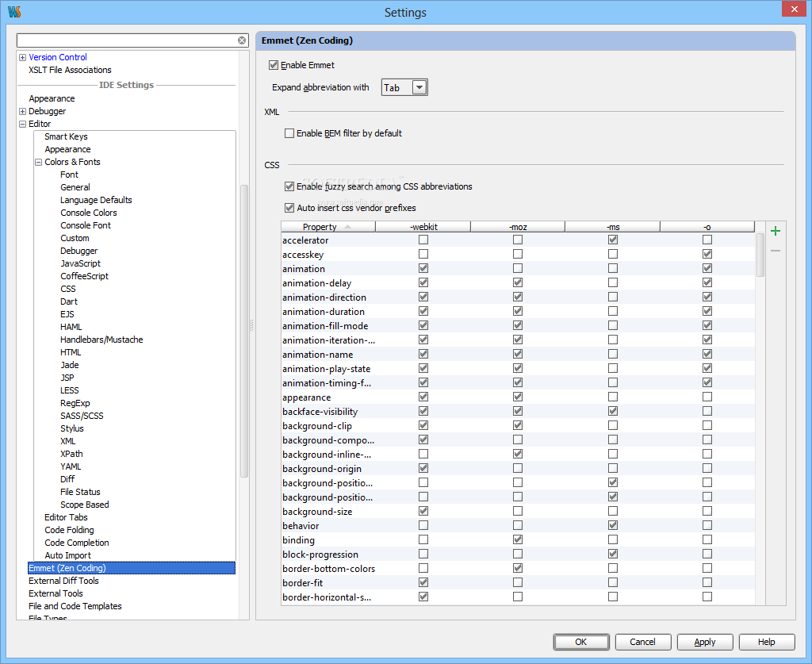Viewport: 812px width, 664px height.
Task: Open SASS/SCSS color settings
Action: click(82, 416)
